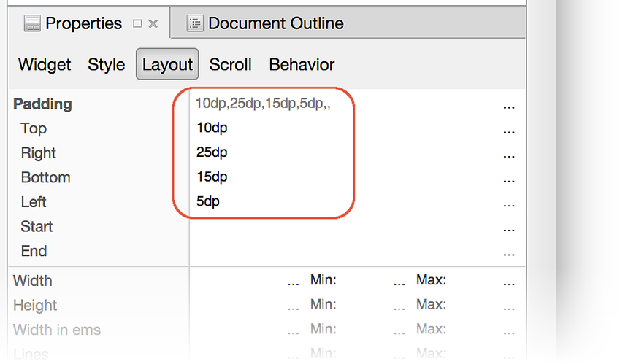Switch to the Document Outline tab
Image resolution: width=628 pixels, height=364 pixels.
[275, 23]
